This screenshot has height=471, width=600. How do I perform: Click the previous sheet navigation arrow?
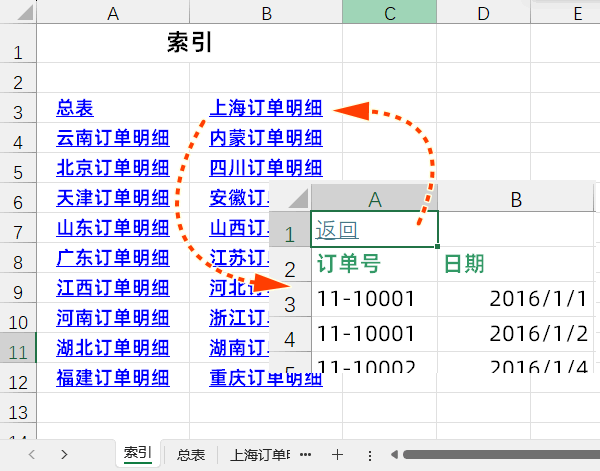(x=31, y=455)
